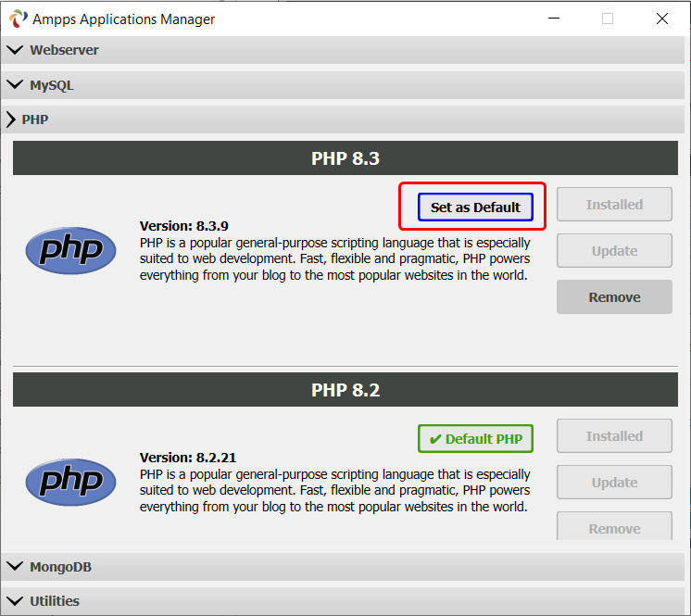Click the PHP 8.2 description paragraph

coord(335,490)
